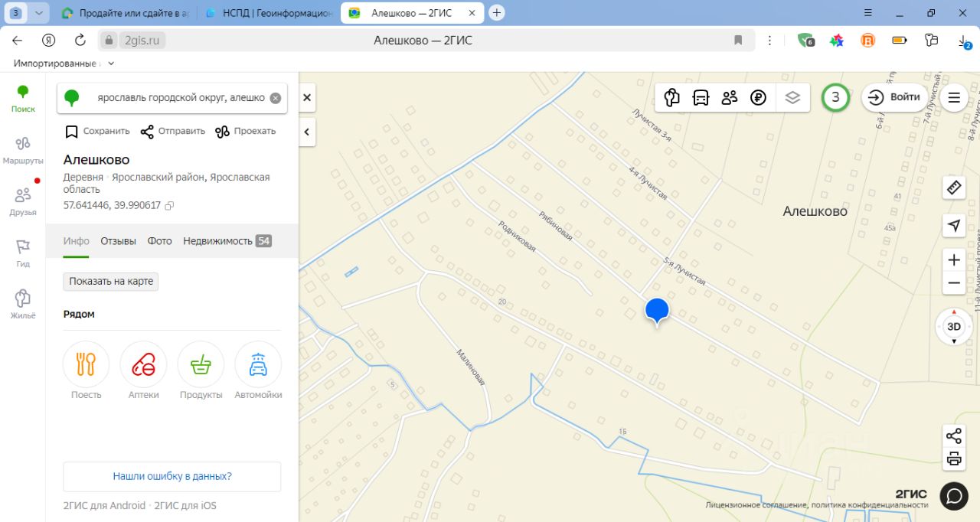
Task: Toggle the 3D map view compass
Action: pos(954,327)
